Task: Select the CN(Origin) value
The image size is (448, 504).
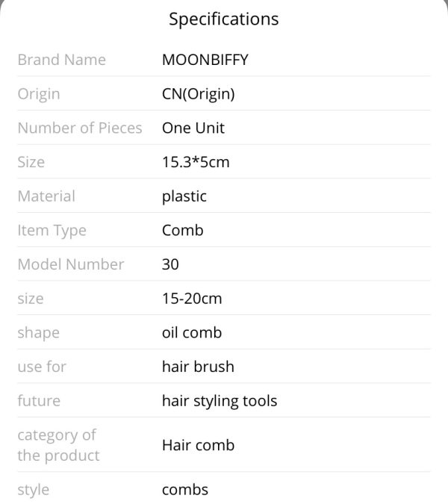Action: pos(199,94)
